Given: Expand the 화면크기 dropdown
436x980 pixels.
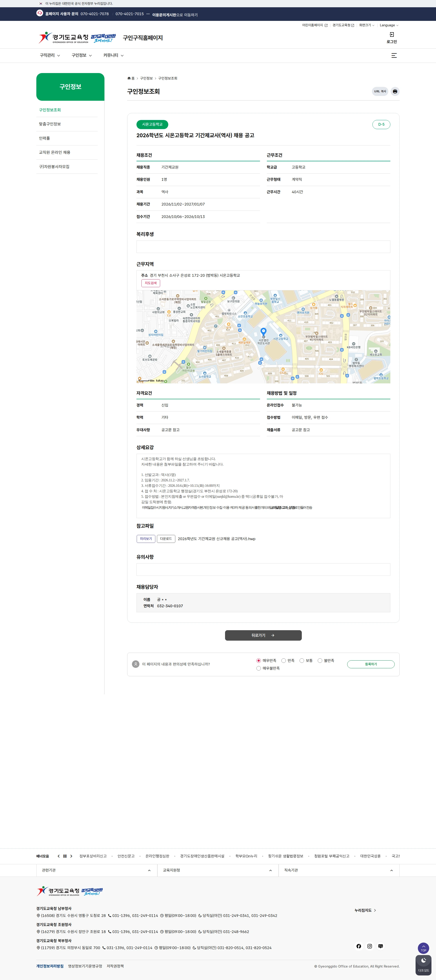Looking at the screenshot, I should 366,25.
